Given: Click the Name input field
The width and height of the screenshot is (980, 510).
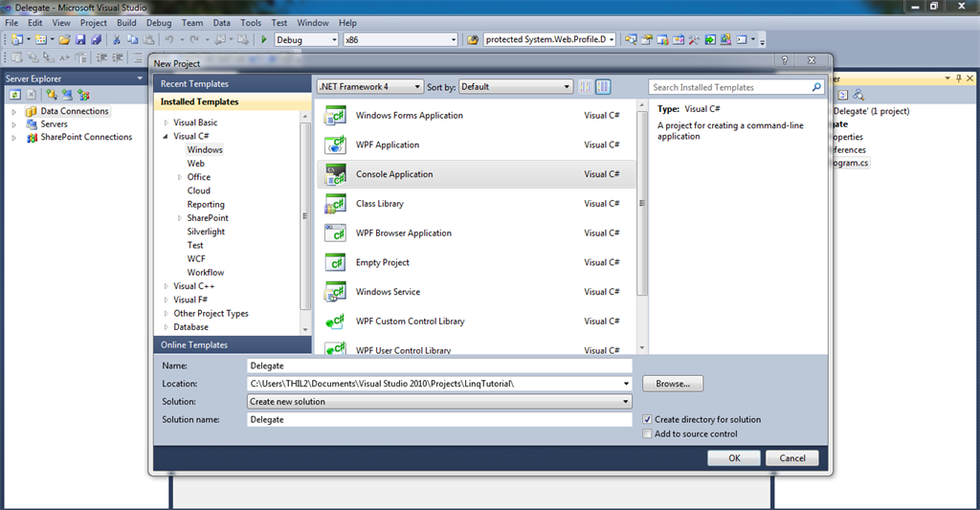Looking at the screenshot, I should click(x=439, y=366).
